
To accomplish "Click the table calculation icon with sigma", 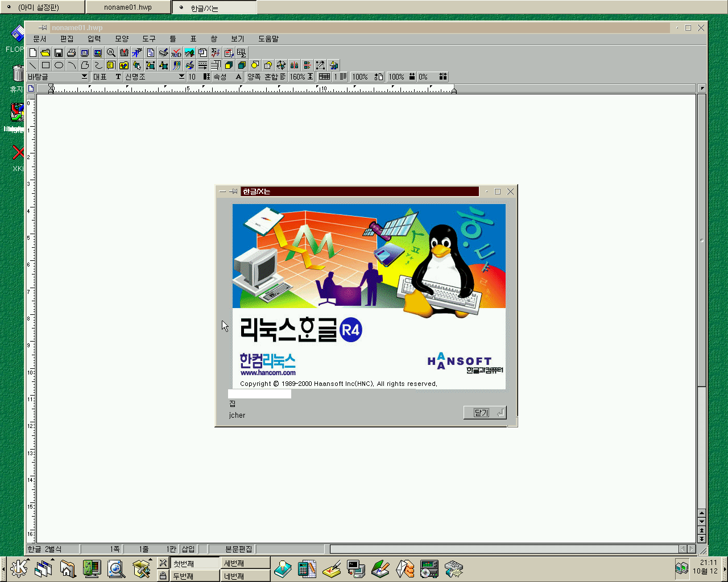I will (242, 52).
